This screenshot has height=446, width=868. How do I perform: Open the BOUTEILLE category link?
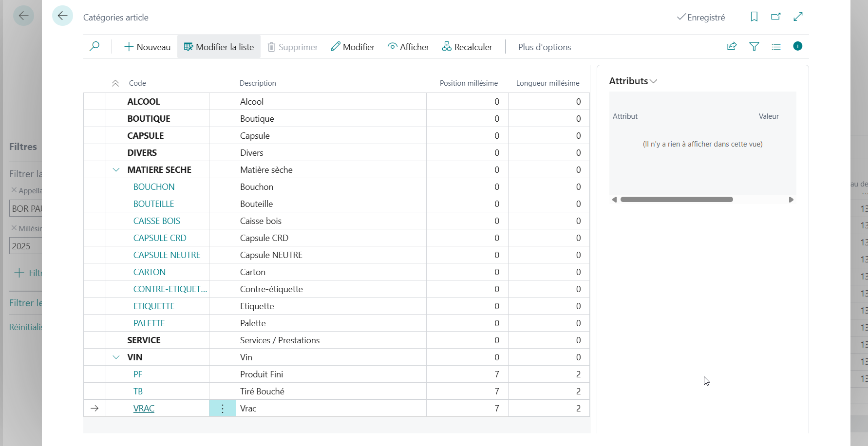point(153,204)
